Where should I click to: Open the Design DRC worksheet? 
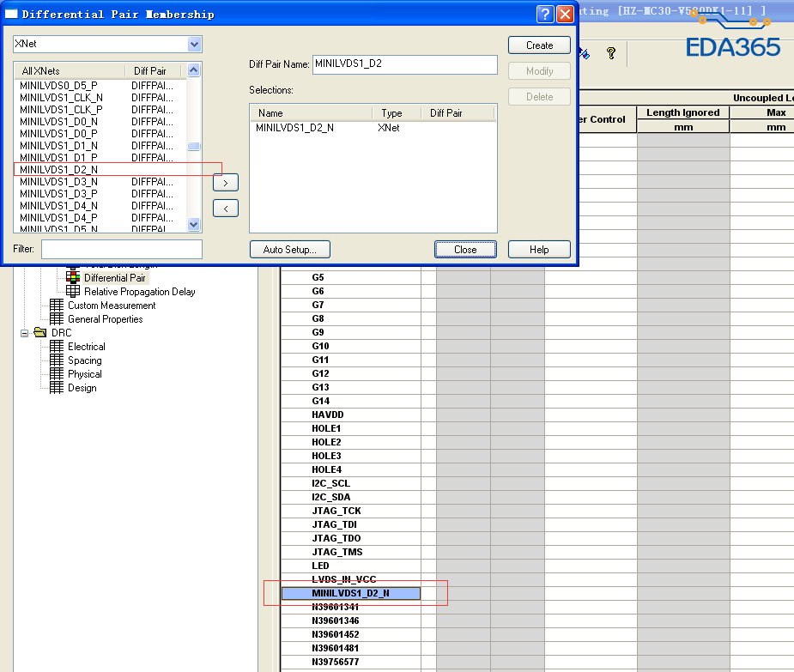point(82,388)
